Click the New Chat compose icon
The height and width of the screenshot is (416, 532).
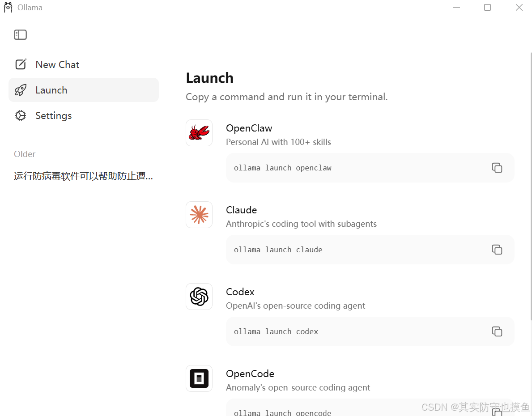tap(21, 64)
